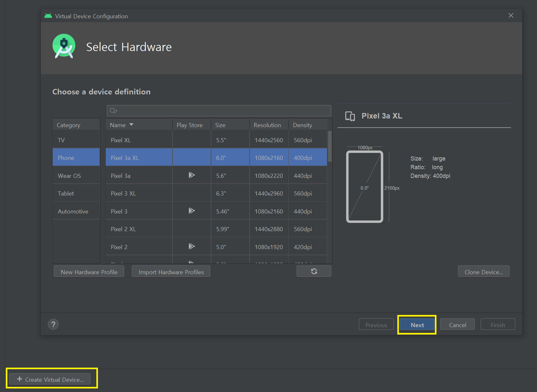
Task: Select the Tablet category
Action: [x=66, y=194]
